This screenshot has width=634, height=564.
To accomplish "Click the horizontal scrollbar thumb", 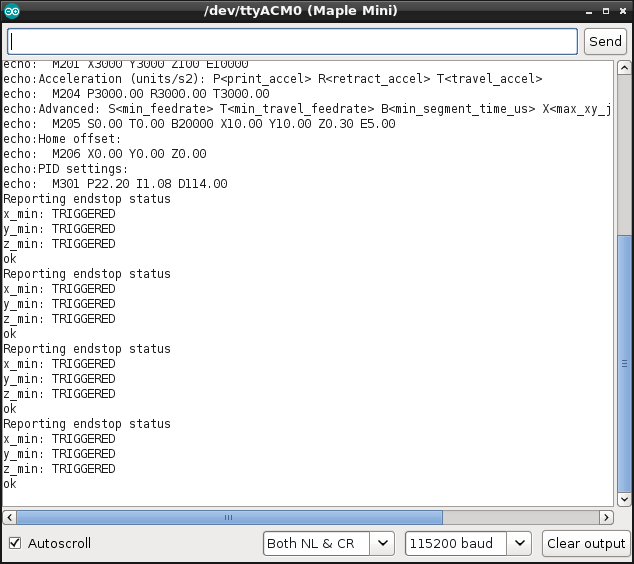I will click(229, 518).
